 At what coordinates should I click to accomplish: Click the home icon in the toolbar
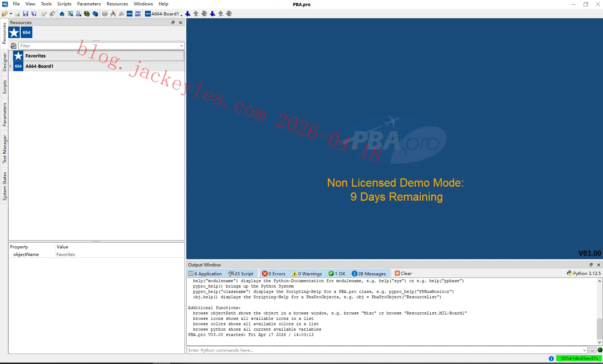tap(62, 14)
